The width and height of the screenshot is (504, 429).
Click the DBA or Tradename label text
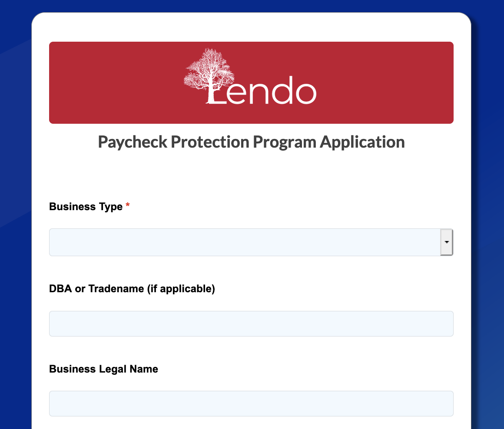[132, 289]
